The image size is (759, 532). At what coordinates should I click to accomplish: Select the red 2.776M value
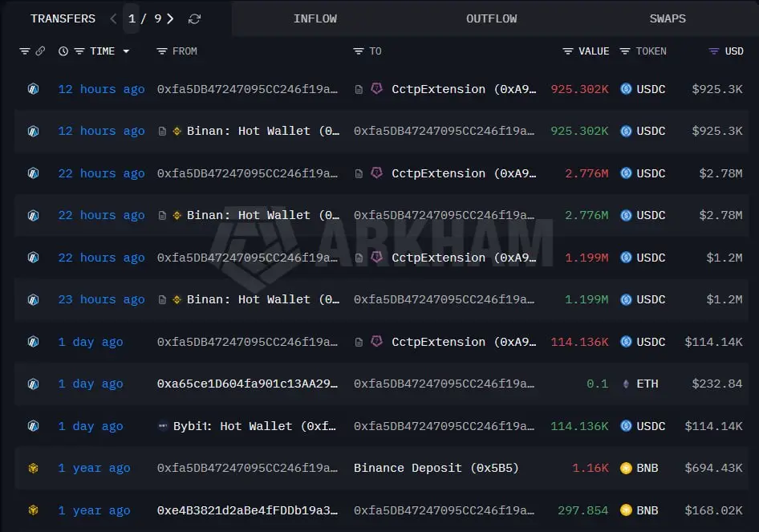click(x=586, y=173)
